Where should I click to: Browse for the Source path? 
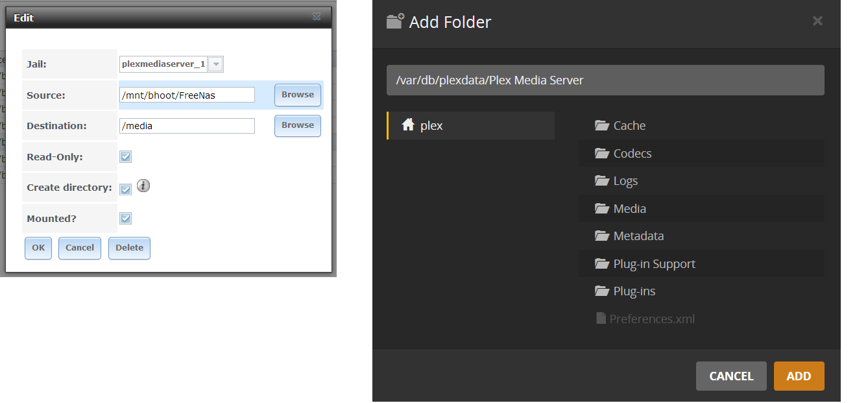(298, 95)
